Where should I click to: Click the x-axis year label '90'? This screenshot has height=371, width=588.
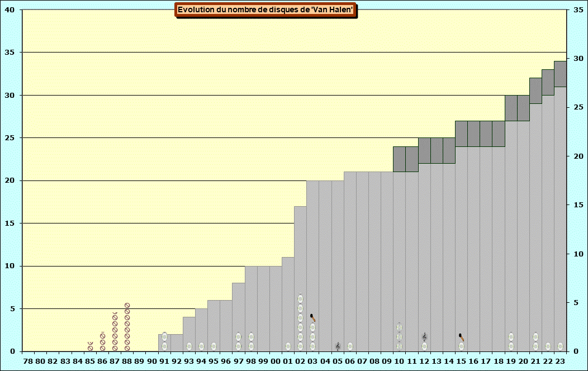(x=152, y=362)
